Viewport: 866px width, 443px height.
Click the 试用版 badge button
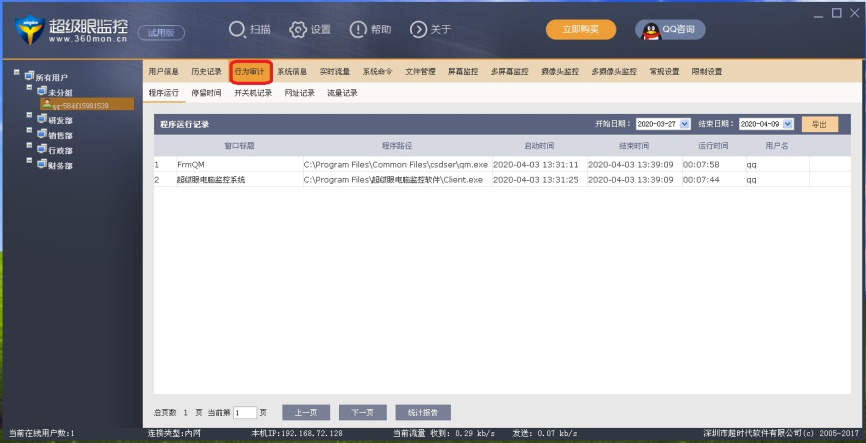(x=161, y=33)
